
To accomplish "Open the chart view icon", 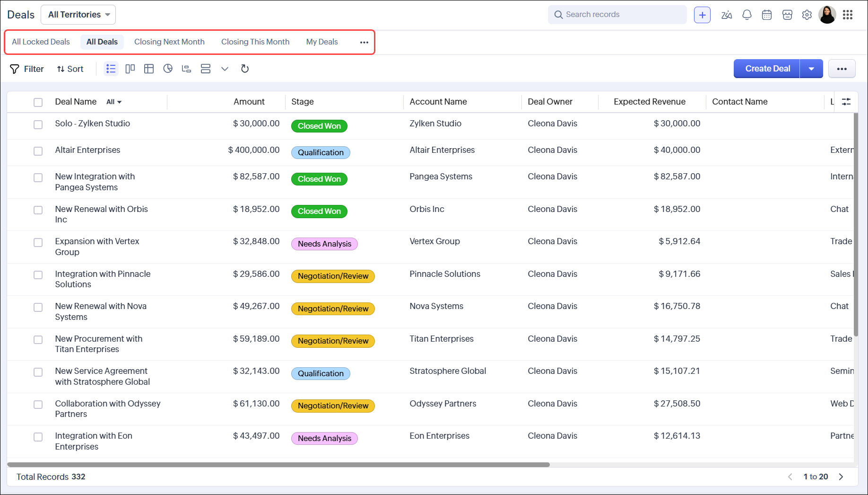I will coord(168,69).
